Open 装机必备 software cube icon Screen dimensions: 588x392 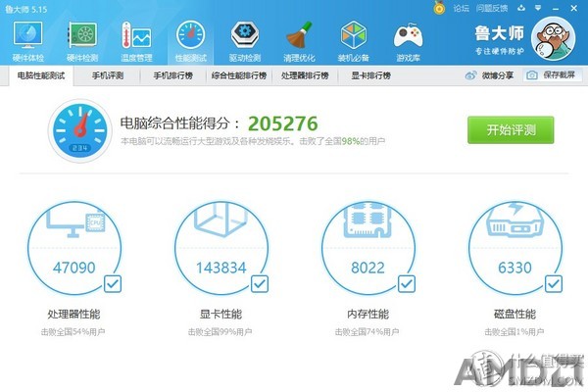353,35
